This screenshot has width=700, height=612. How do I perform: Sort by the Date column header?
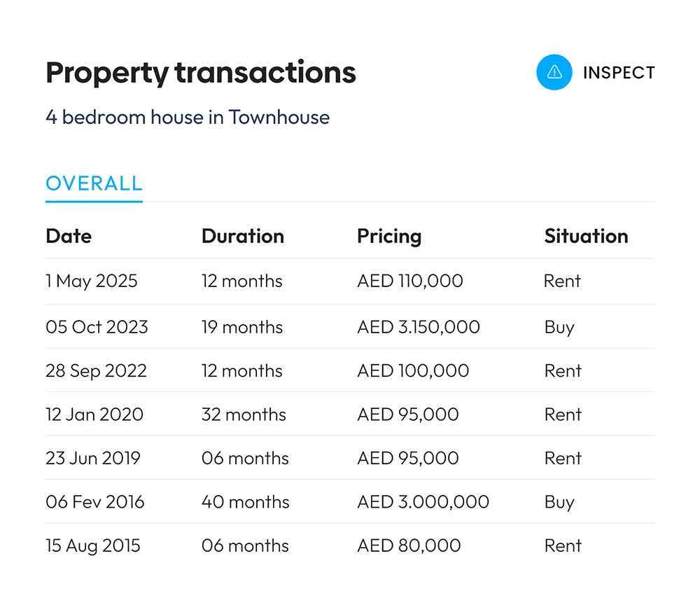click(x=69, y=236)
